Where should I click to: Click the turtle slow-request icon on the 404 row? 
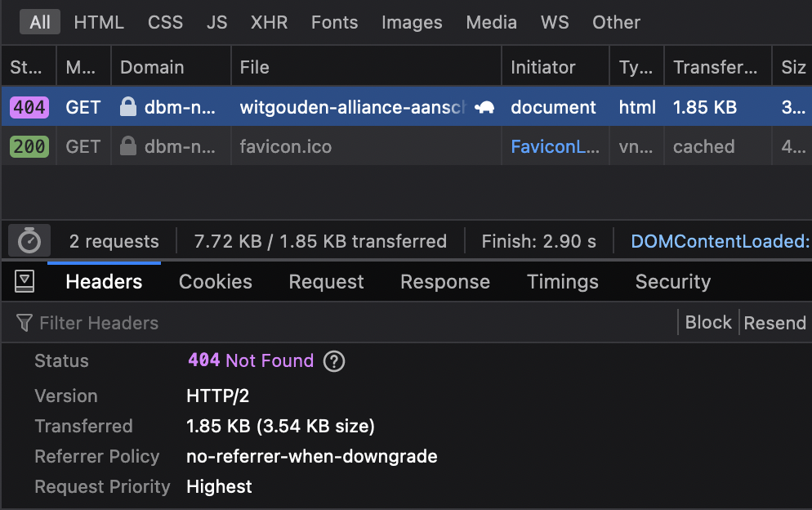pyautogui.click(x=484, y=107)
